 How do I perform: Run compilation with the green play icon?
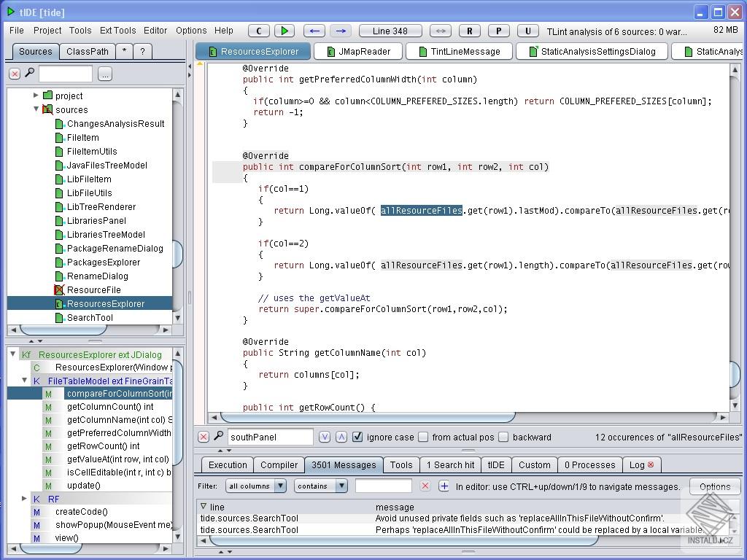tap(284, 31)
